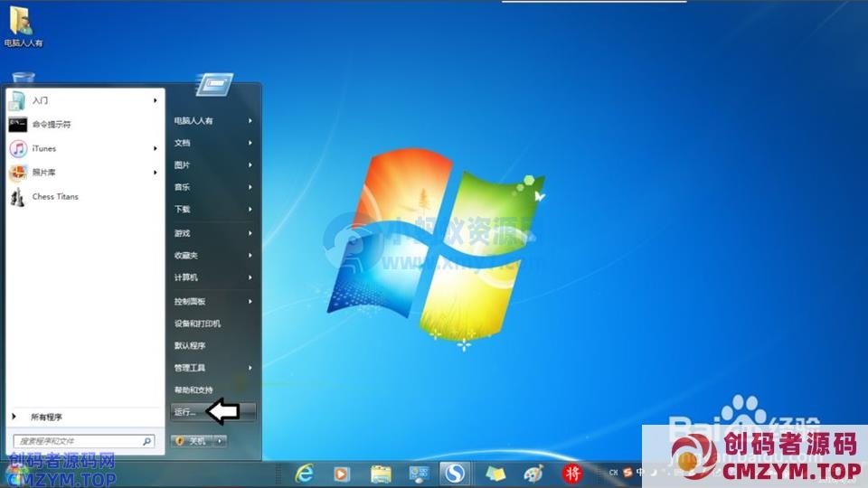The image size is (868, 488).
Task: Click the Sogou browser taskbar icon
Action: tap(454, 473)
